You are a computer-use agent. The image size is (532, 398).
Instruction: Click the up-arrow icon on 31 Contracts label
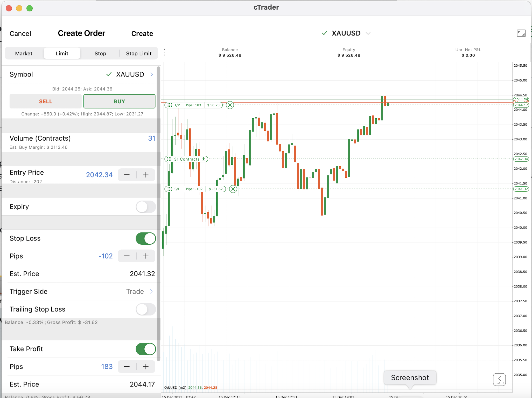coord(204,159)
